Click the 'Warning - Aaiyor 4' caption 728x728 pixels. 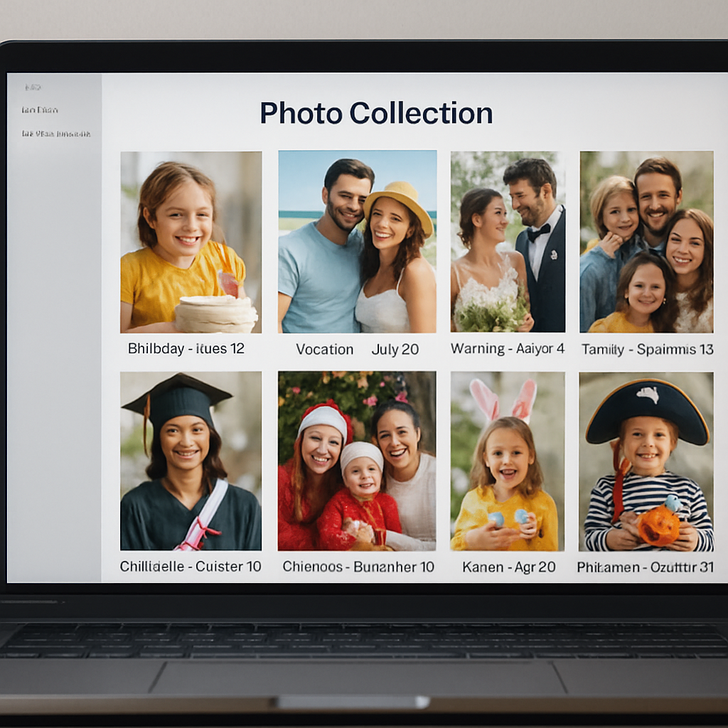508,349
